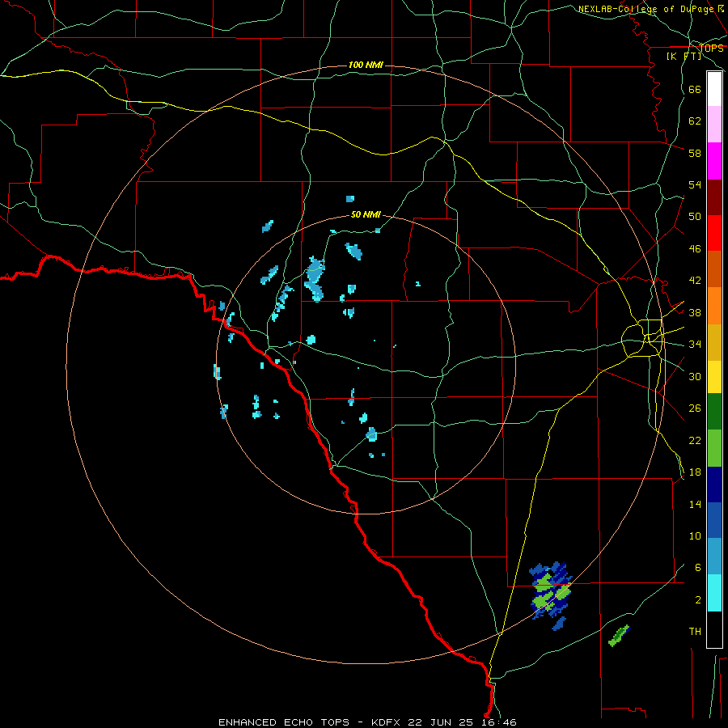Select the 34 legend value
The image size is (728, 728).
pos(695,345)
